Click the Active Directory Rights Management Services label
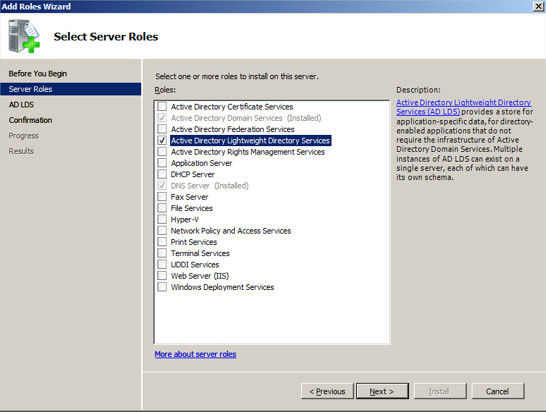This screenshot has height=412, width=546. (248, 152)
